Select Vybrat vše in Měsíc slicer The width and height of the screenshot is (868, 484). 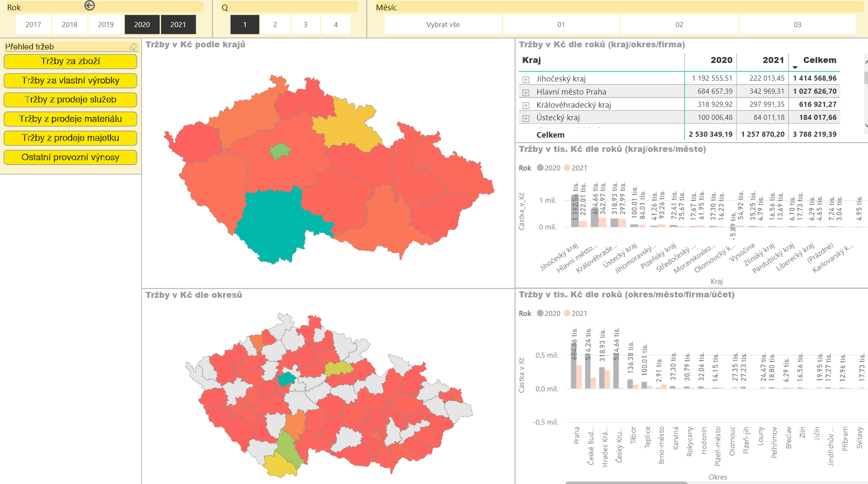click(443, 24)
